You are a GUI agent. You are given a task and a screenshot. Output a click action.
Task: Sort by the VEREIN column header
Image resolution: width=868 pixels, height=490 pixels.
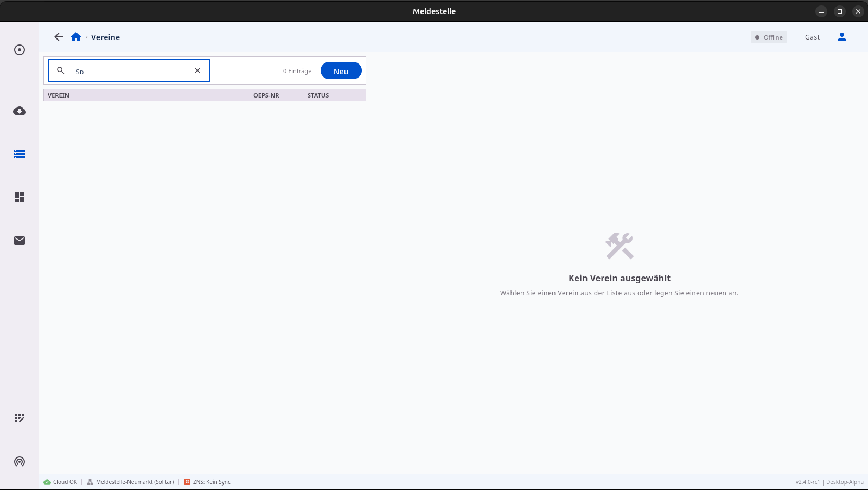(x=59, y=95)
